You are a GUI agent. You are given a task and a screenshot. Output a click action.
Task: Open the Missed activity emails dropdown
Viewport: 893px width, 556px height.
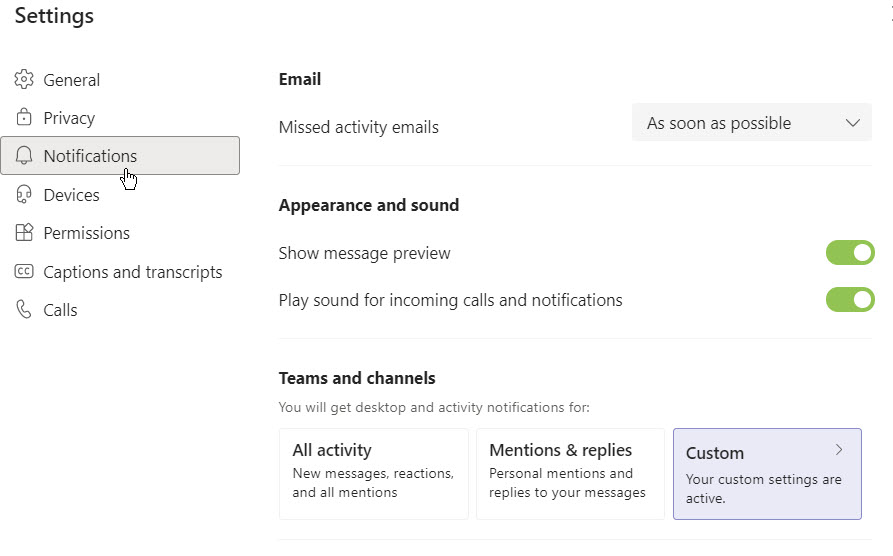click(x=751, y=123)
